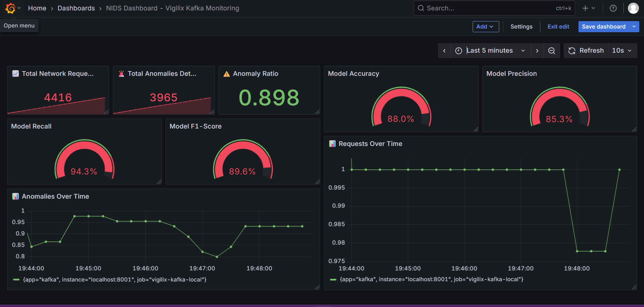644x307 pixels.
Task: Click the Refresh dashboard button
Action: [x=586, y=51]
